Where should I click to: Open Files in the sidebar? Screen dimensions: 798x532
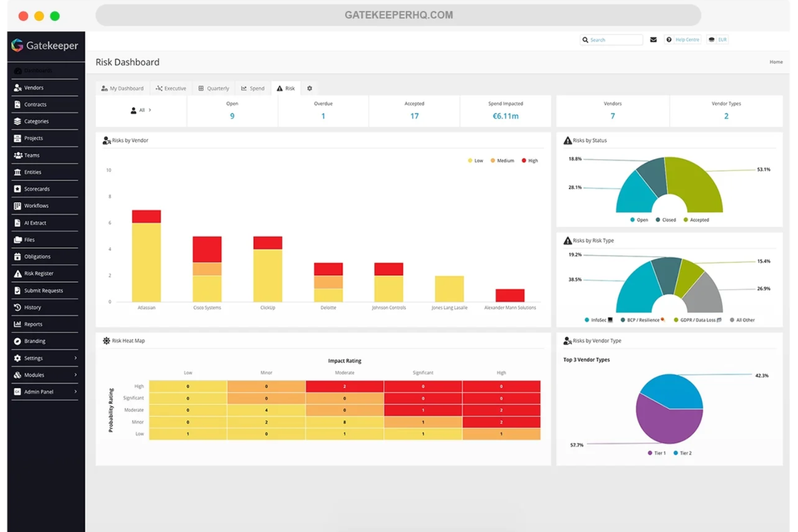29,240
